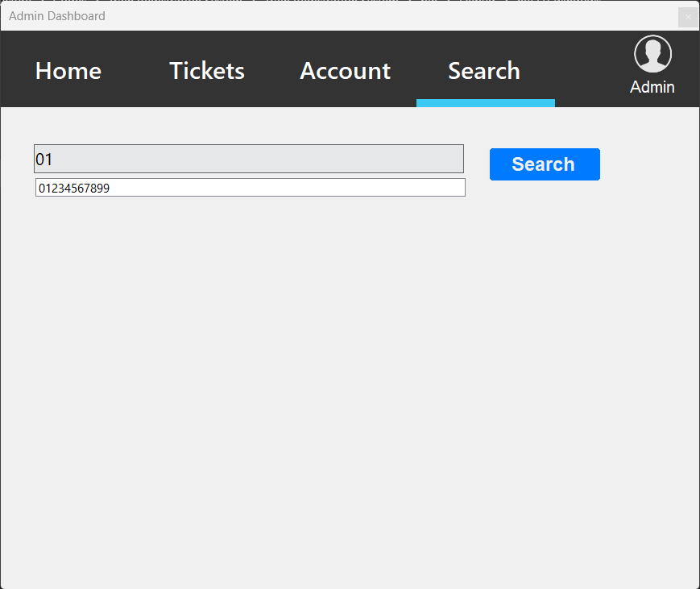Open the autocomplete suggestion list
This screenshot has width=700, height=589.
(x=250, y=187)
